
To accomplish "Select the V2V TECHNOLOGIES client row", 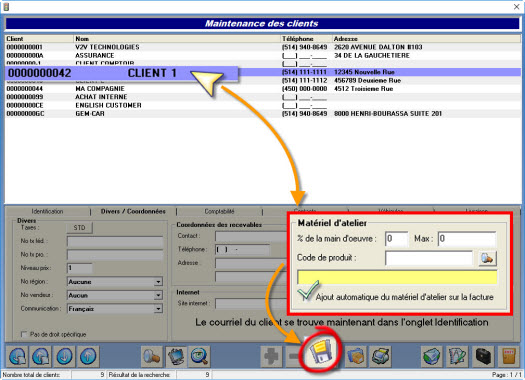I will (262, 47).
